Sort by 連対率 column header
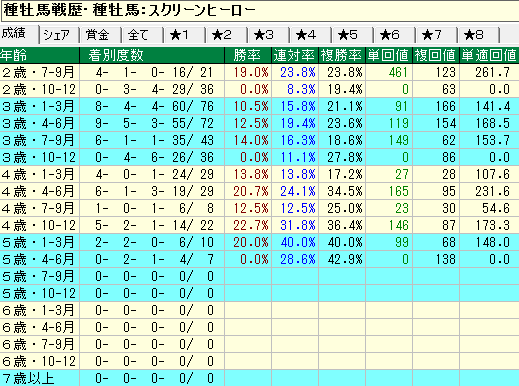 tap(295, 55)
